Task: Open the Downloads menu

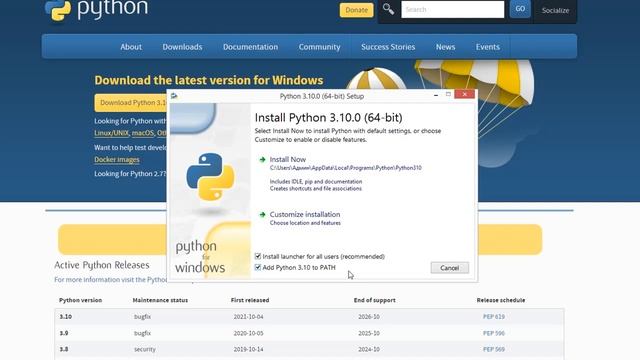Action: 182,47
